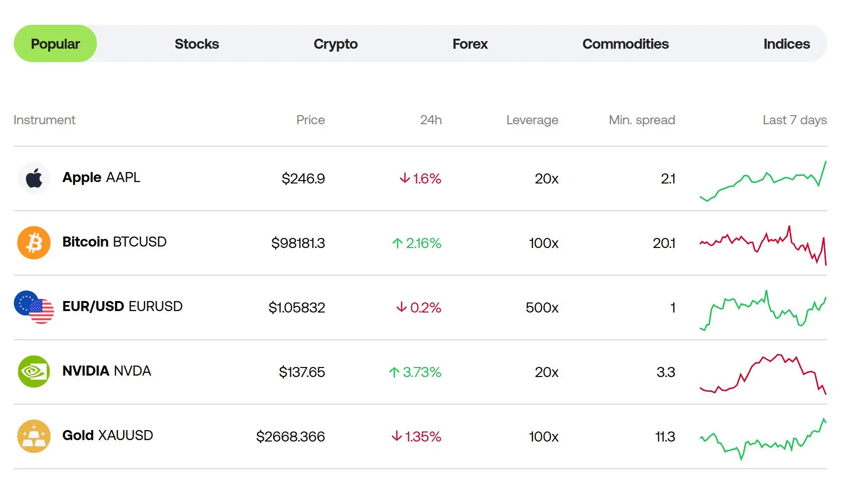Click the Min. spread column header
The image size is (868, 485).
[x=642, y=120]
